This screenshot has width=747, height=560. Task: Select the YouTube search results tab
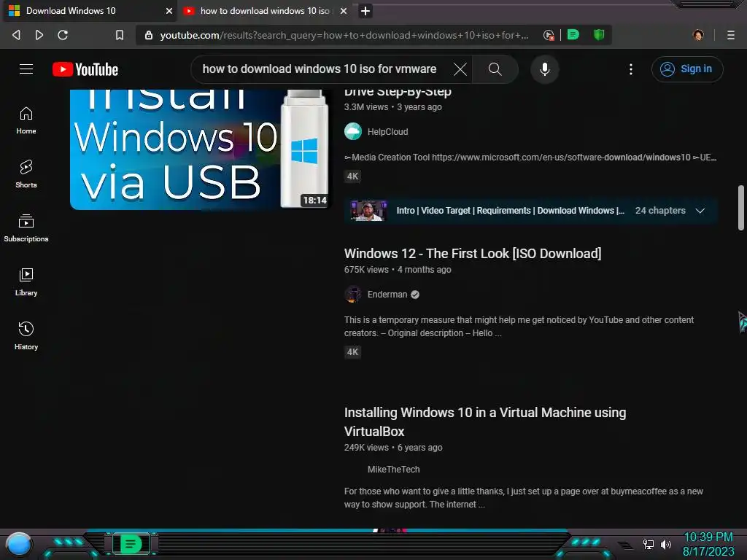[x=265, y=11]
